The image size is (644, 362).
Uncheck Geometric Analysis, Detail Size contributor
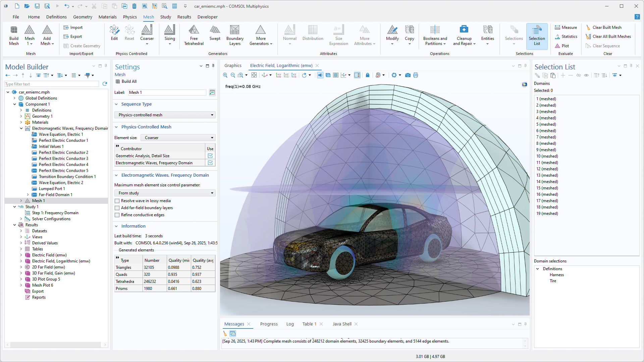click(210, 156)
